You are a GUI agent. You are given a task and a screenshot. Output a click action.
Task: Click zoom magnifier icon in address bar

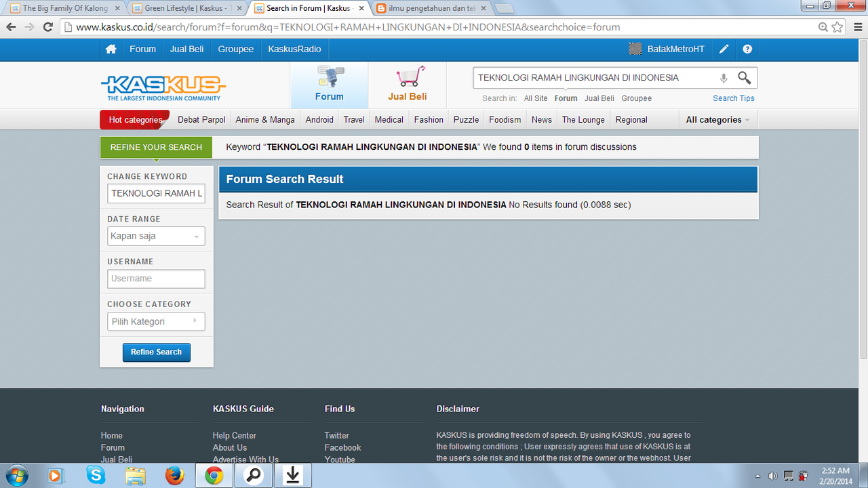[x=823, y=27]
